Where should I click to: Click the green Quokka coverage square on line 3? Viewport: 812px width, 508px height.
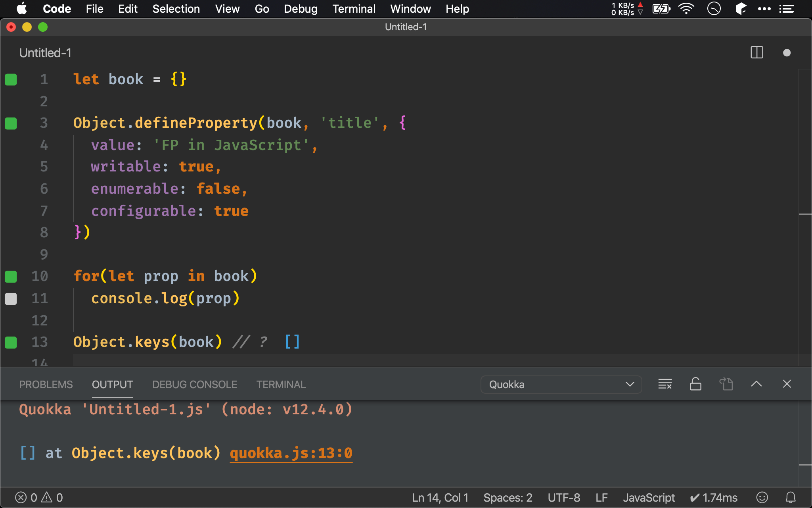11,123
